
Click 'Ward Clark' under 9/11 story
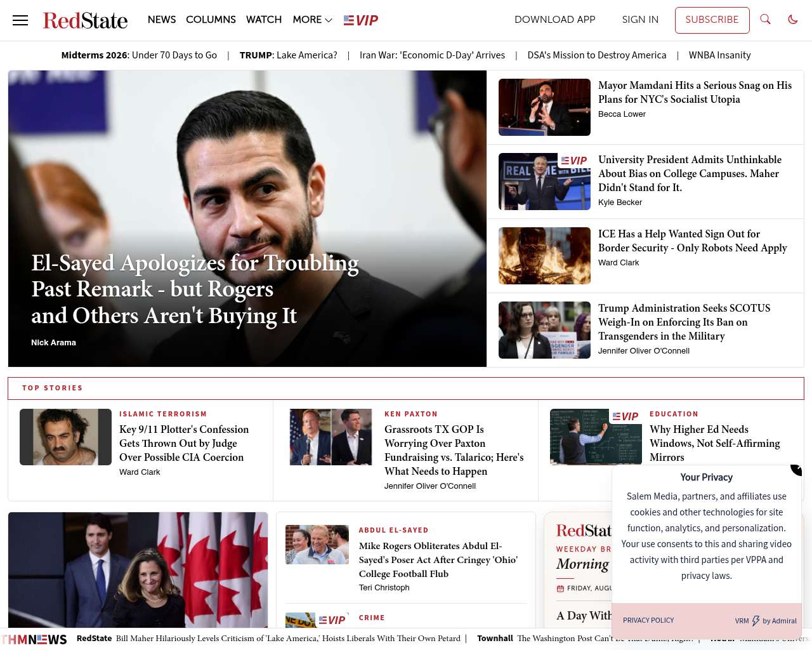pyautogui.click(x=140, y=472)
